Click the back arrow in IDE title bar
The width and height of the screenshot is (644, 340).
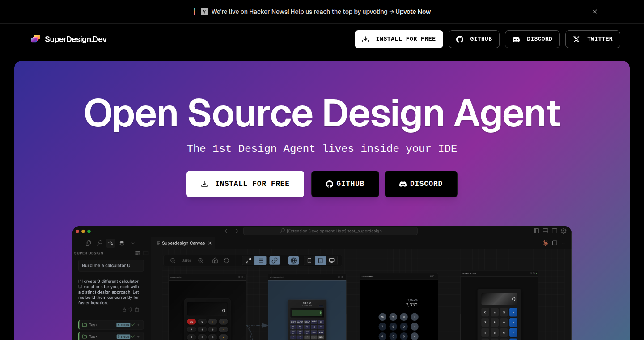pos(227,231)
